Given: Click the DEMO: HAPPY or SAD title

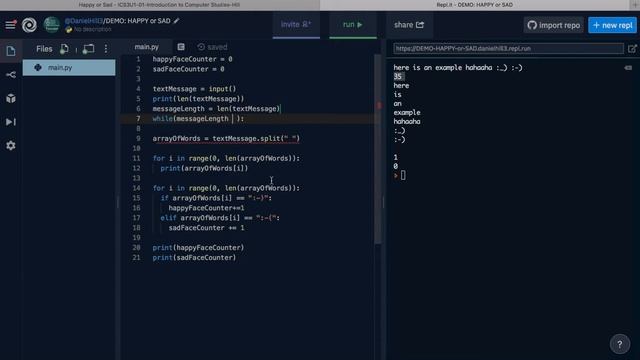Looking at the screenshot, I should click(x=138, y=21).
